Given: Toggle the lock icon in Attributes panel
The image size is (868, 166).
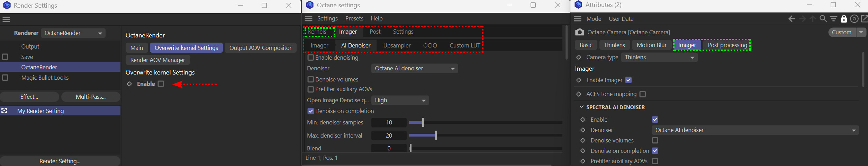Looking at the screenshot, I should tap(844, 19).
